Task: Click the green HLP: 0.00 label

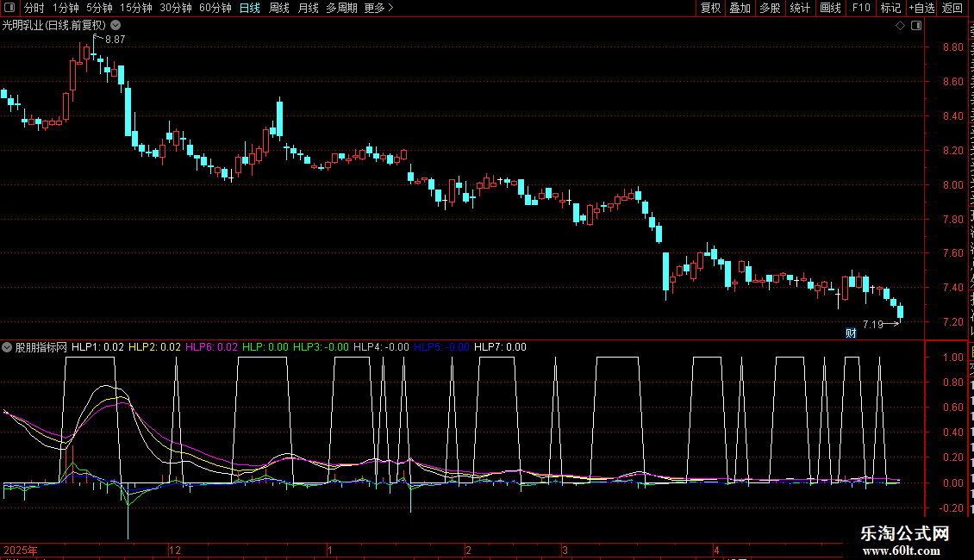Action: [265, 347]
